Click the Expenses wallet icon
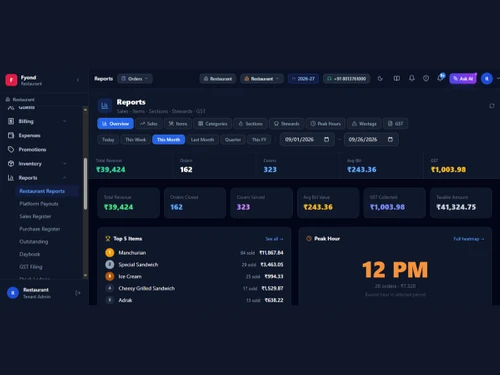500x375 pixels. [x=11, y=135]
